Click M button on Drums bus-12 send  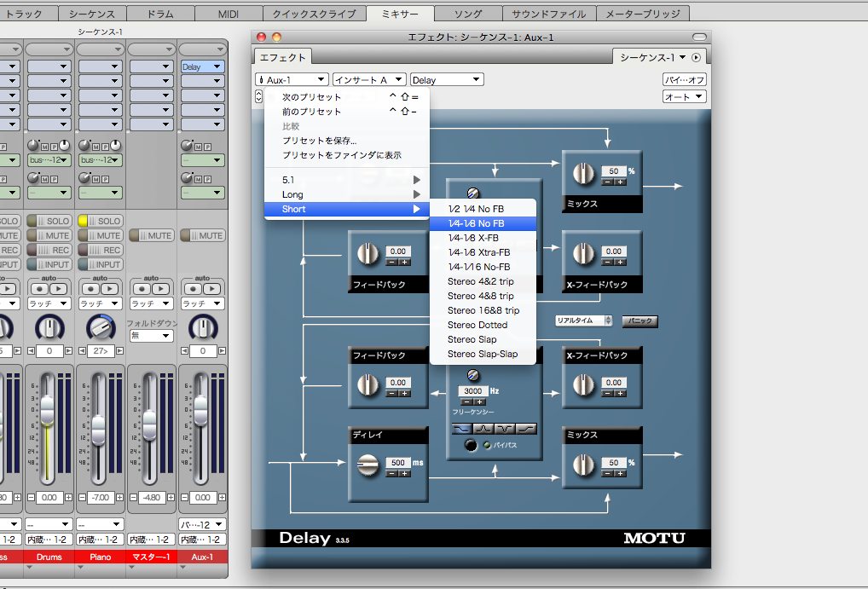pos(45,147)
